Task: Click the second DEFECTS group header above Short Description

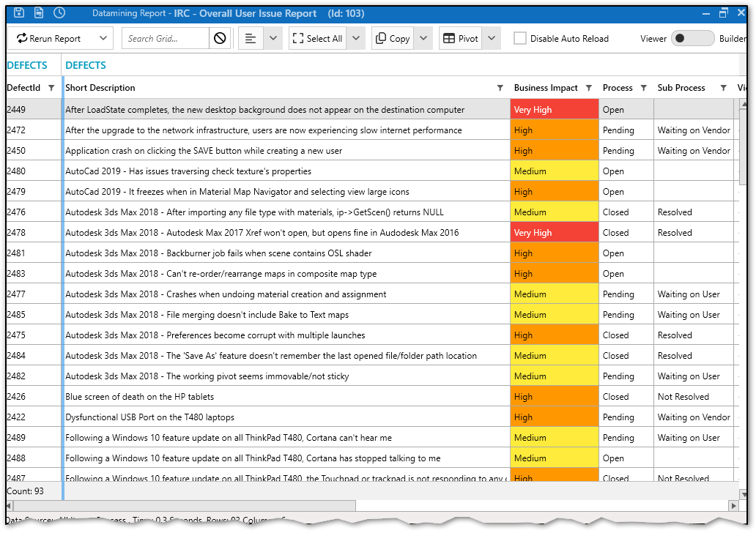Action: pos(86,65)
